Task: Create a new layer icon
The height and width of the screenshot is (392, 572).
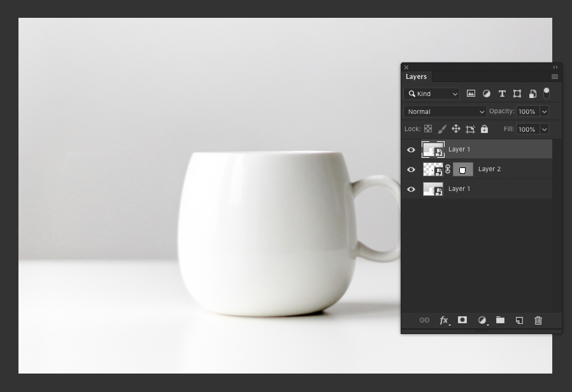Action: tap(519, 320)
